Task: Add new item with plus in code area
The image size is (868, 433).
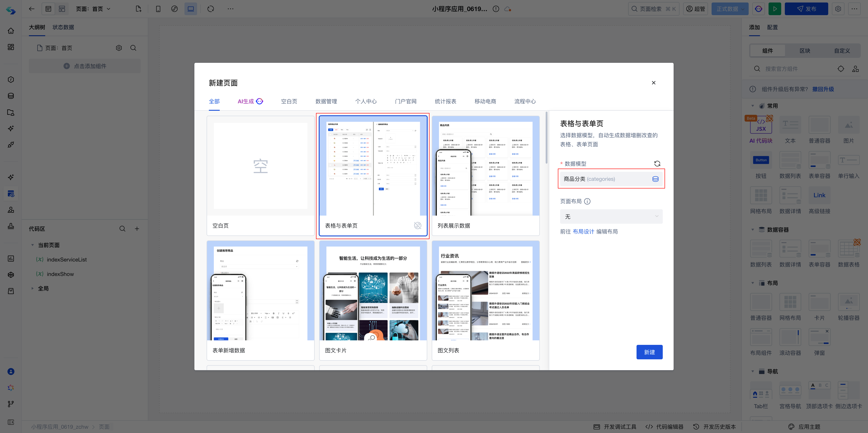Action: (x=137, y=229)
